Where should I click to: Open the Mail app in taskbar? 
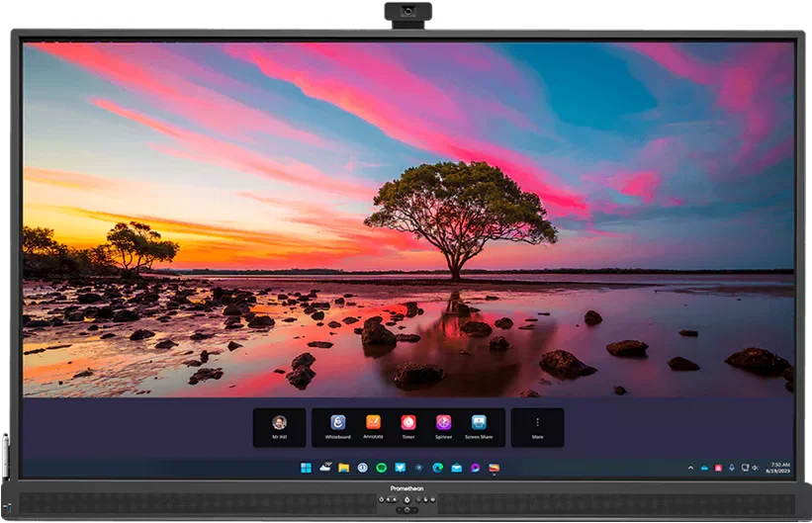(456, 468)
